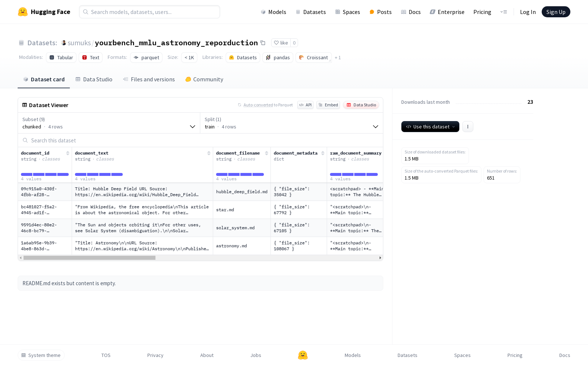The width and height of the screenshot is (588, 368).
Task: Open the Pricing footer link
Action: tap(515, 355)
